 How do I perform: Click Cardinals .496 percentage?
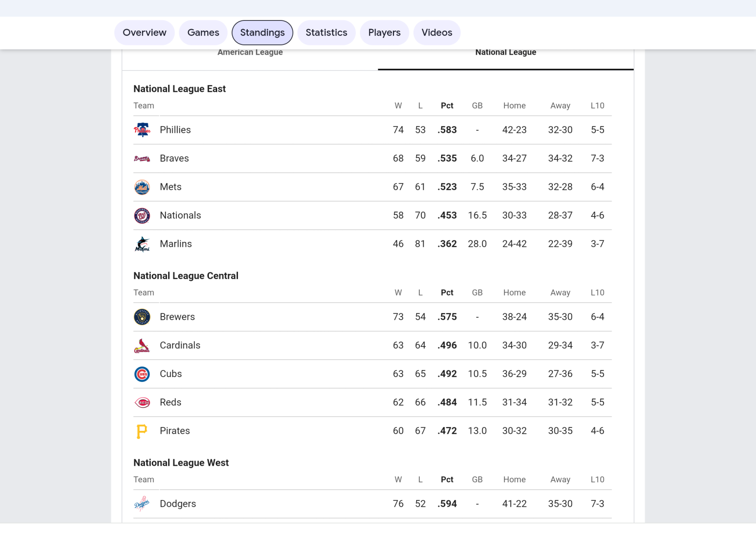[x=447, y=345]
